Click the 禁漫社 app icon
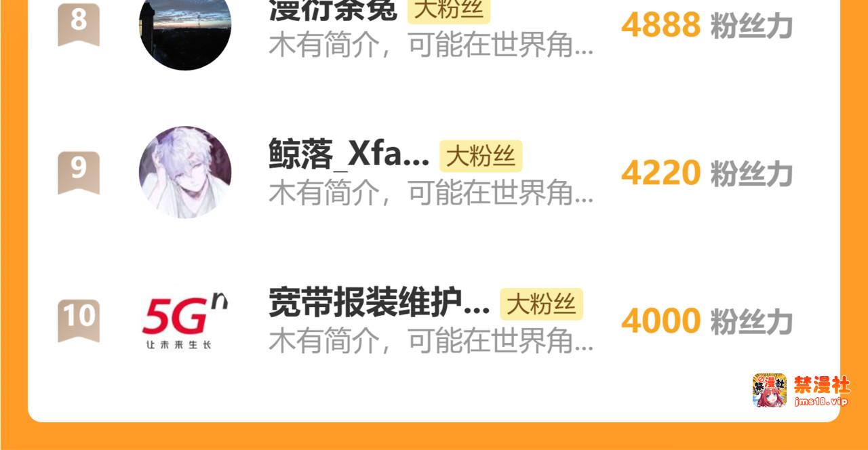Image resolution: width=868 pixels, height=450 pixels. tap(770, 390)
